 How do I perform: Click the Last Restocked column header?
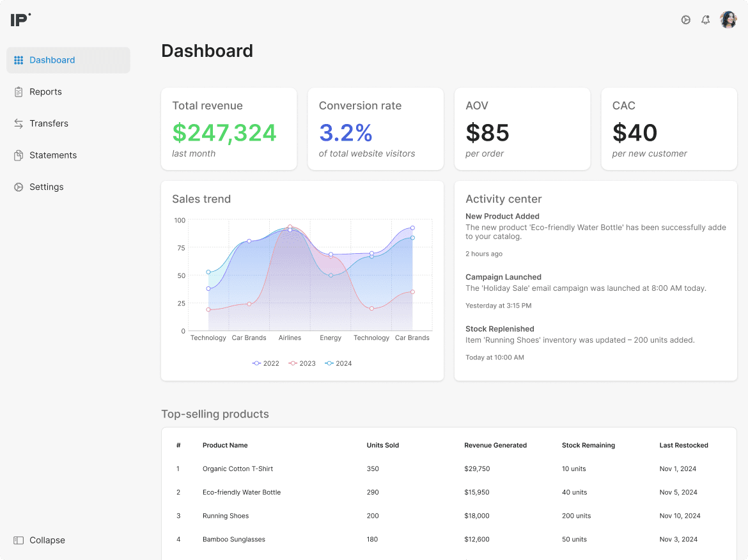[683, 445]
